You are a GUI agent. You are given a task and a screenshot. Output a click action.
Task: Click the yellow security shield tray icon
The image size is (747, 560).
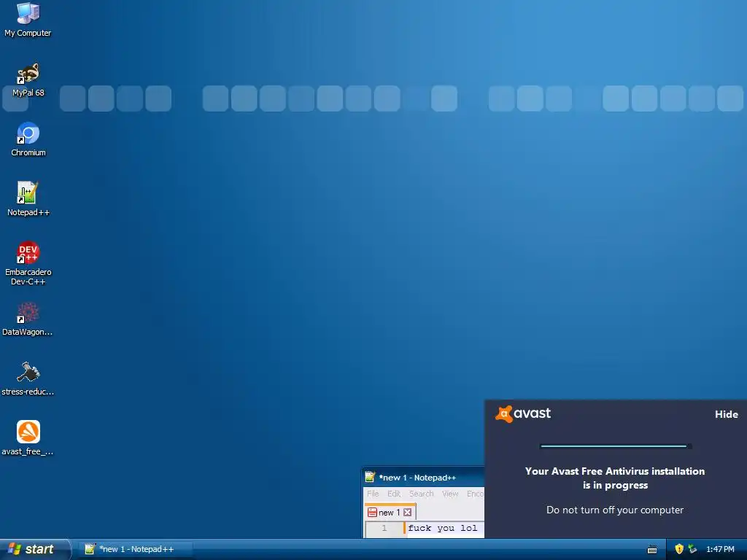click(x=679, y=549)
